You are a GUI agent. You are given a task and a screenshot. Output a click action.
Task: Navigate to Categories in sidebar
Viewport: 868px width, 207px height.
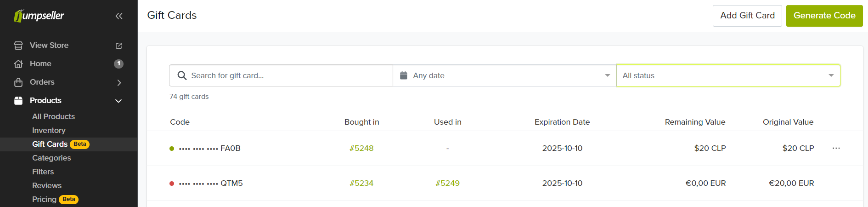click(x=51, y=158)
